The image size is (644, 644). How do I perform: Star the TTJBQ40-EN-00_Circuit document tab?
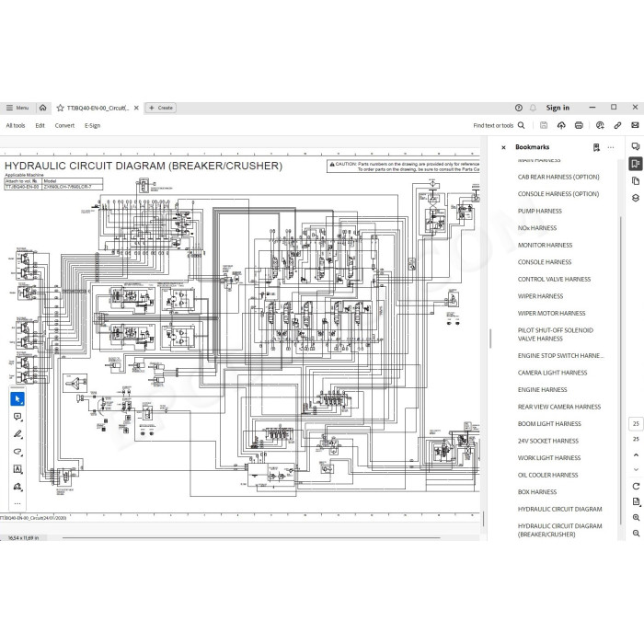coord(61,108)
